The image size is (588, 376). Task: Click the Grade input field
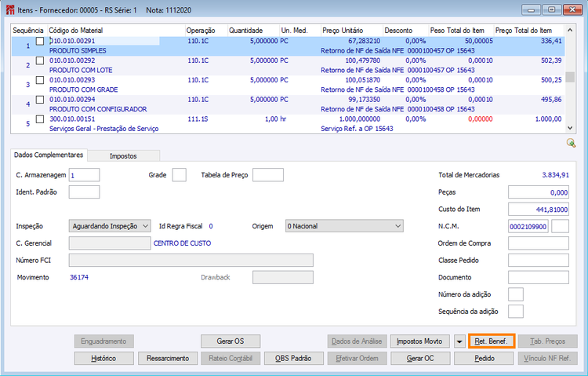180,175
